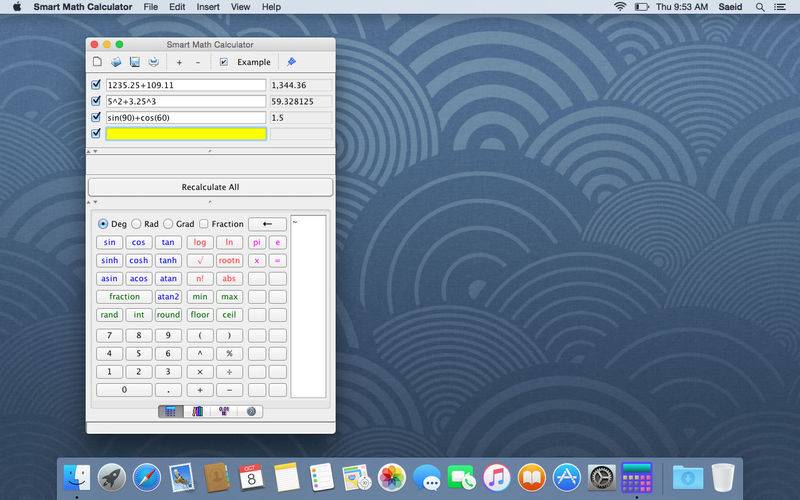Open the Help menu

click(x=271, y=7)
